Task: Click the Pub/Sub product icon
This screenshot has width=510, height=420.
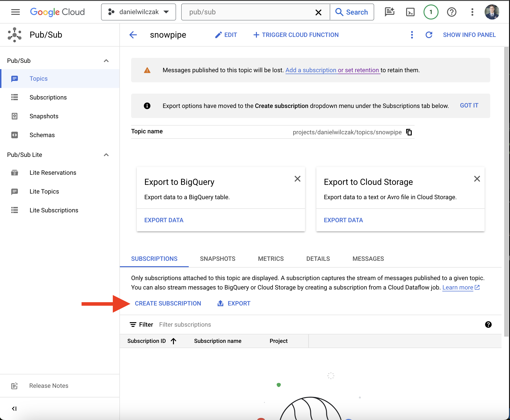Action: click(x=15, y=35)
